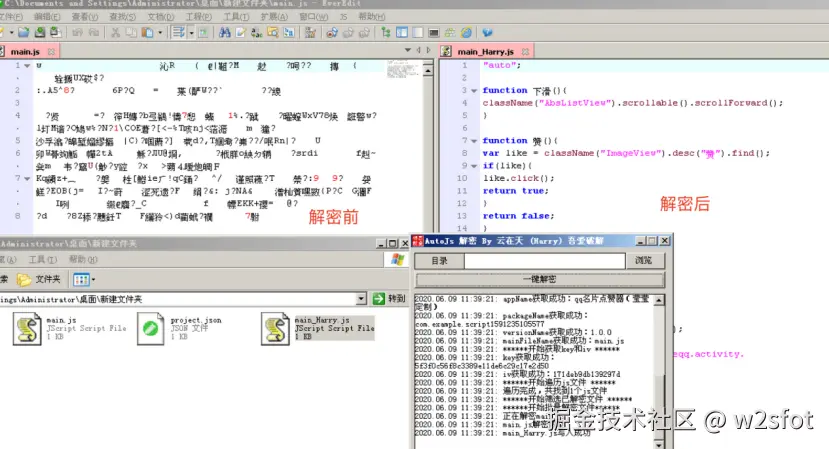The image size is (829, 449).
Task: Open the 工程(P) menu
Action: click(x=198, y=17)
